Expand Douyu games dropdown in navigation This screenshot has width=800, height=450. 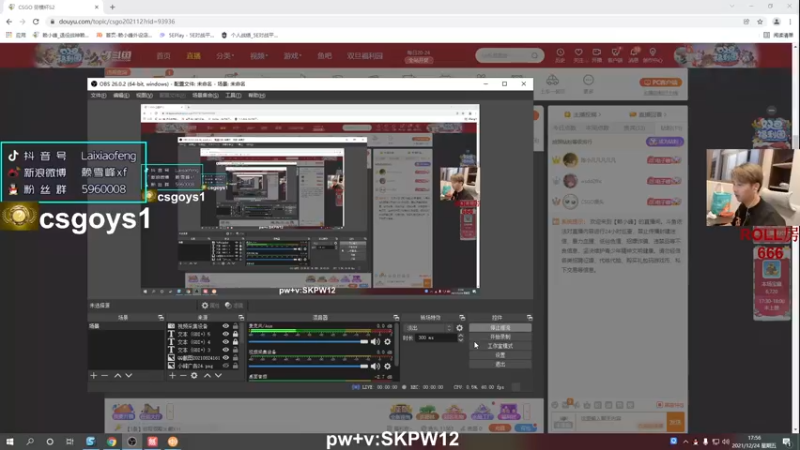(x=292, y=56)
